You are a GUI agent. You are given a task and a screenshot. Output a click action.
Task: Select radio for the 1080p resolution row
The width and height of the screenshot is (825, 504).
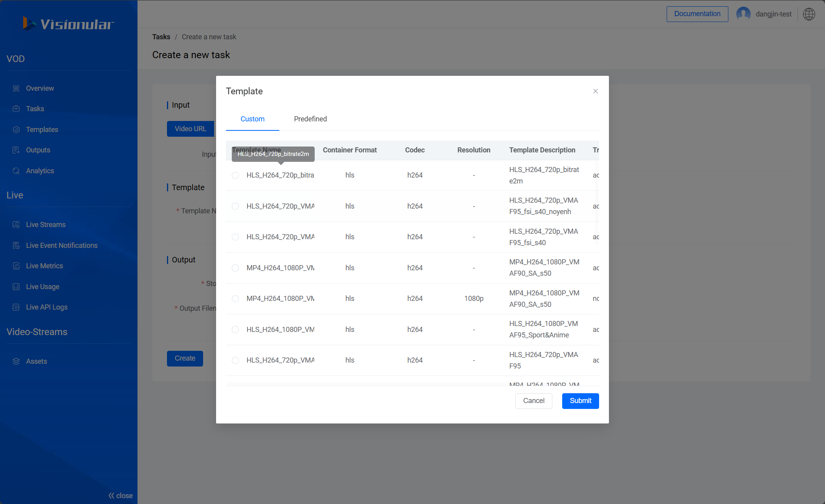tap(235, 299)
